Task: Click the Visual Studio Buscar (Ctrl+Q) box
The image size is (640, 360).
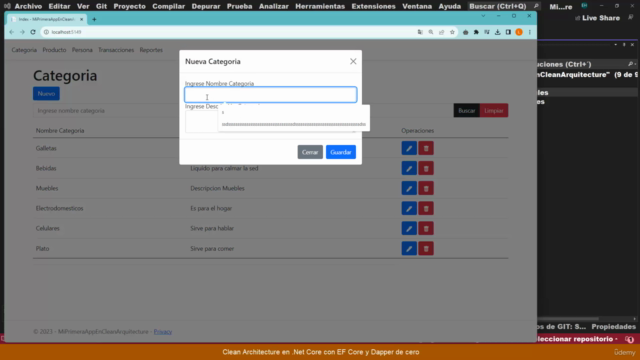Action: point(504,6)
